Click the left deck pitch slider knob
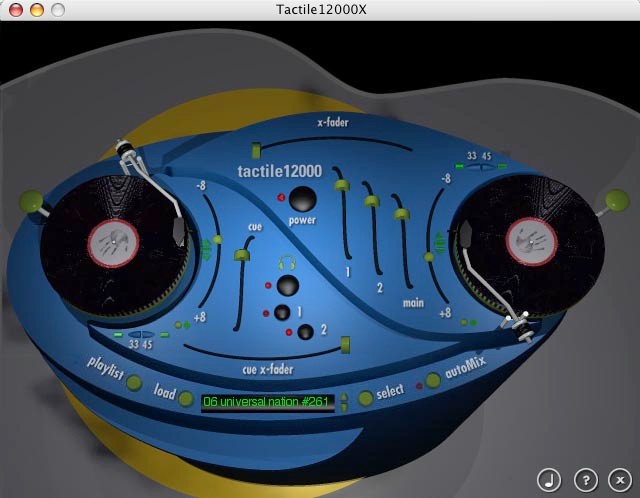Viewport: 640px width, 498px height. click(217, 240)
